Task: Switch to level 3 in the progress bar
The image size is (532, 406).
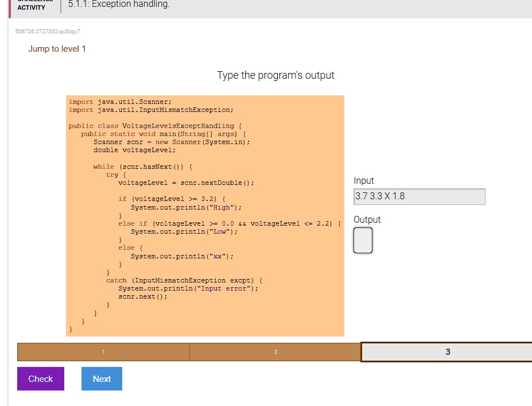Action: point(447,352)
